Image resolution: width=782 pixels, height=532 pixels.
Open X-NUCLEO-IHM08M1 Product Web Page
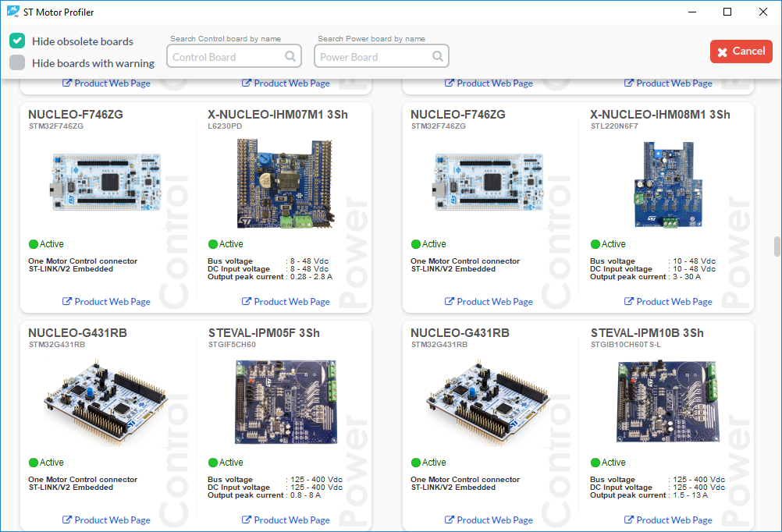668,302
